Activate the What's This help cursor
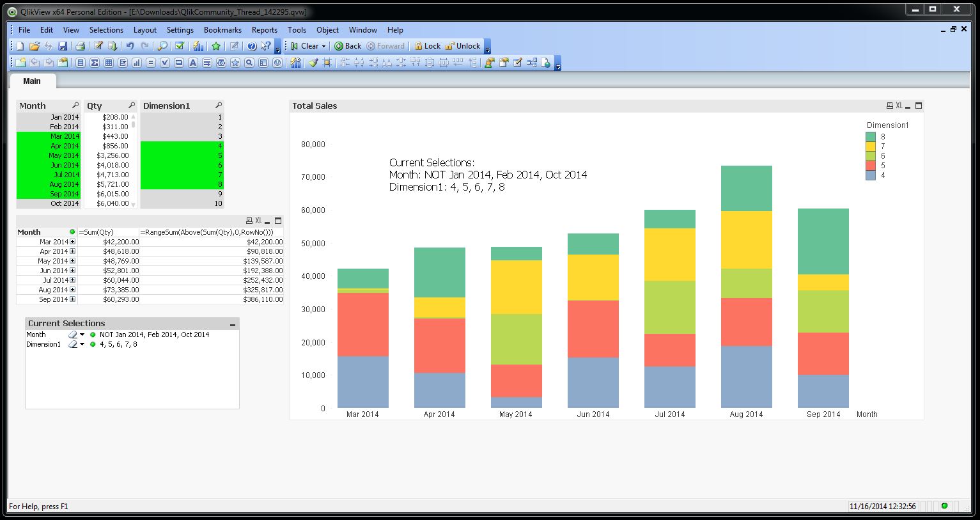 266,46
